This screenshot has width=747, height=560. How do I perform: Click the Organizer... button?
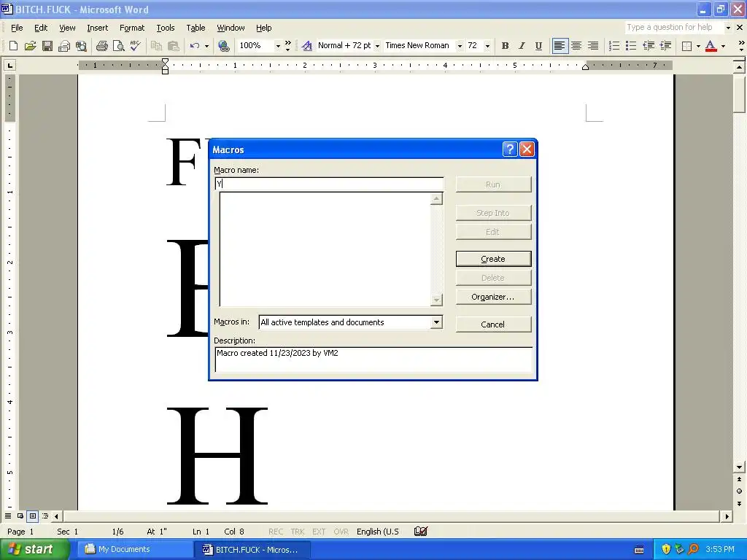pyautogui.click(x=493, y=297)
